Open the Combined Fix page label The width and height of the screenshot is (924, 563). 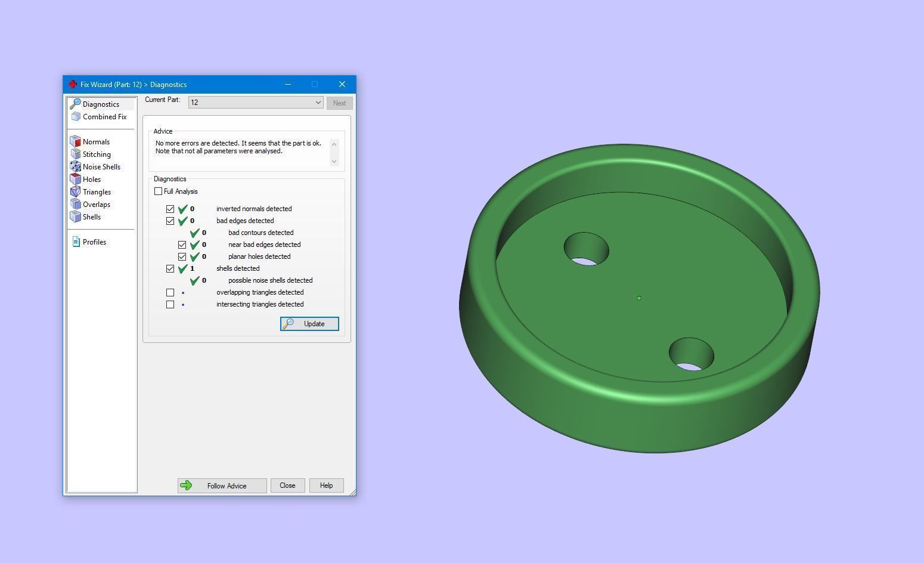click(104, 117)
